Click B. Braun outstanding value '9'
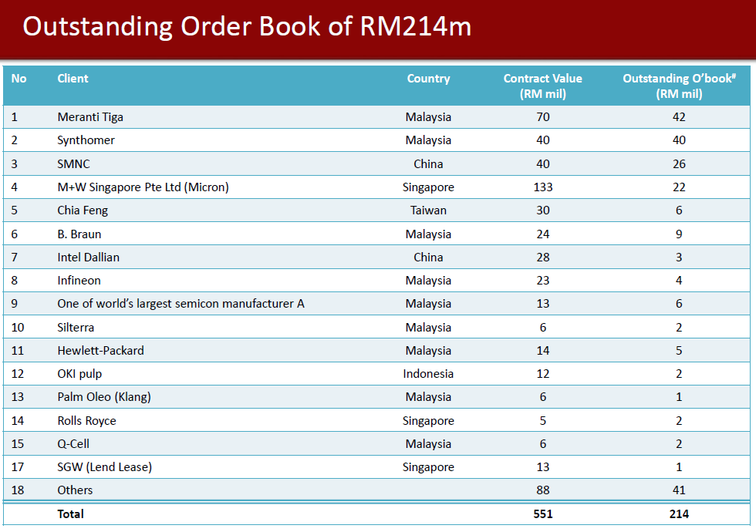The image size is (756, 532). point(679,234)
